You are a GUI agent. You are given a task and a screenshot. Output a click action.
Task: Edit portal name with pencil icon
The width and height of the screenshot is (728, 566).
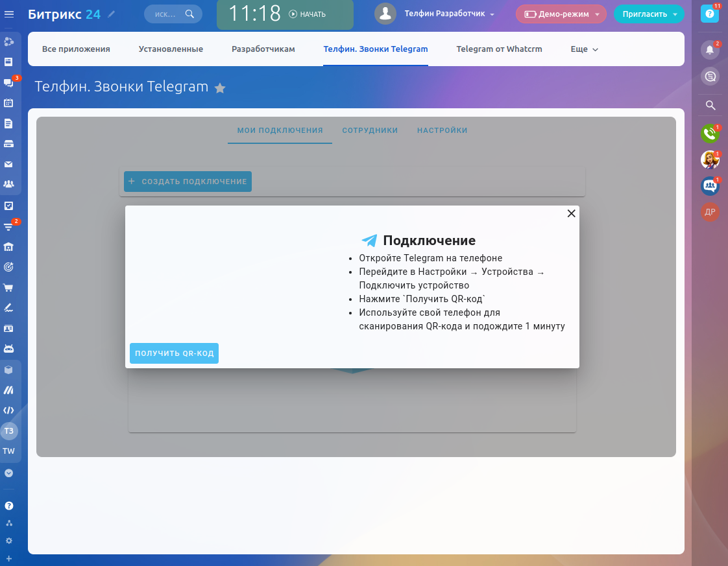coord(111,14)
